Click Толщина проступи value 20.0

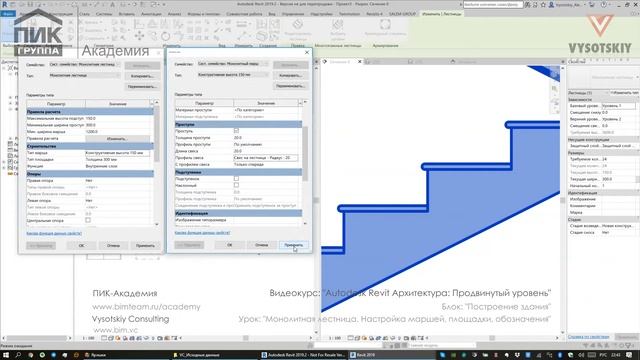point(266,138)
